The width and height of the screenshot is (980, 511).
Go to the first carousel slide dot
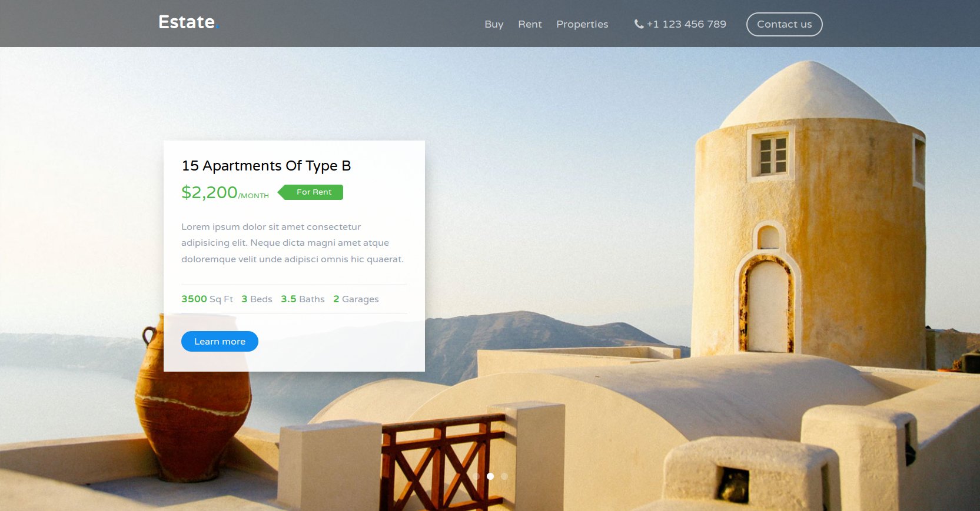click(476, 476)
